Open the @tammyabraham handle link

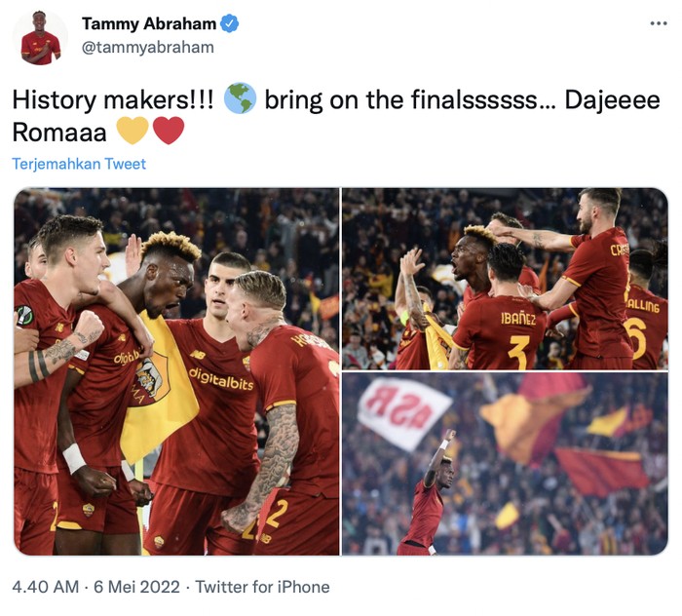coord(147,47)
